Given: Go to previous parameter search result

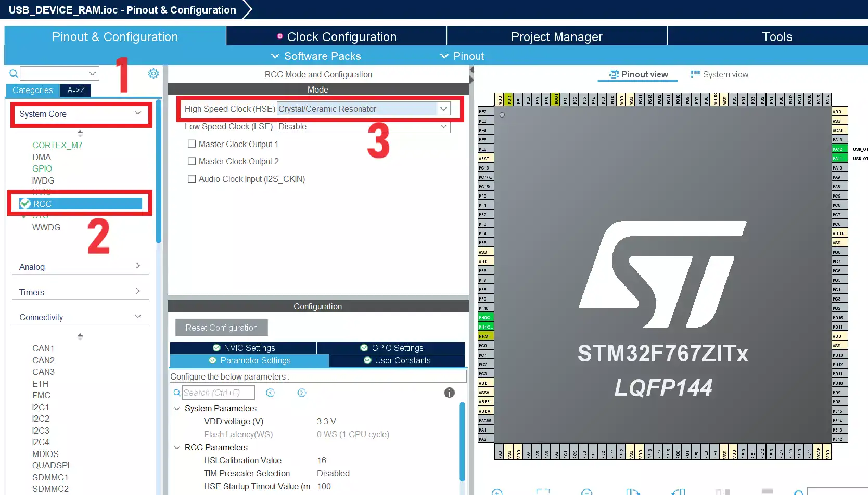Looking at the screenshot, I should point(271,393).
